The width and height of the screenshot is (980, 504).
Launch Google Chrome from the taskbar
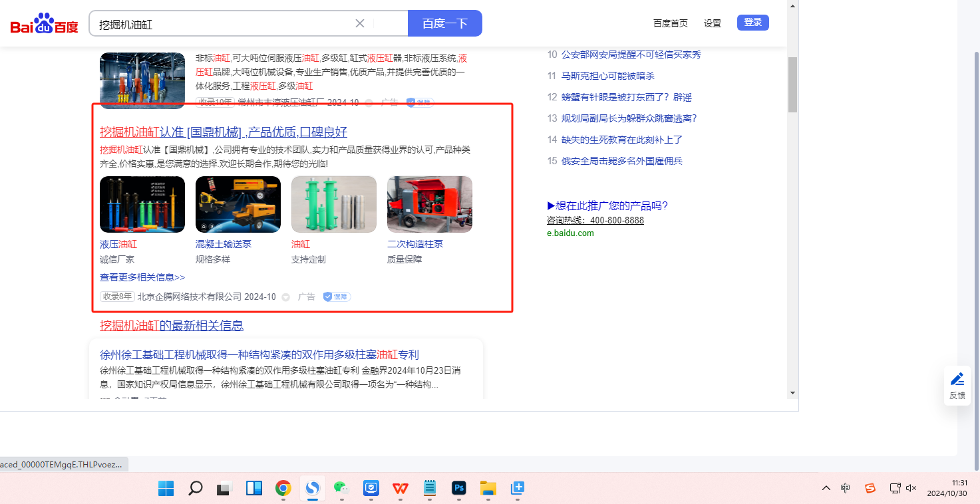pyautogui.click(x=283, y=489)
